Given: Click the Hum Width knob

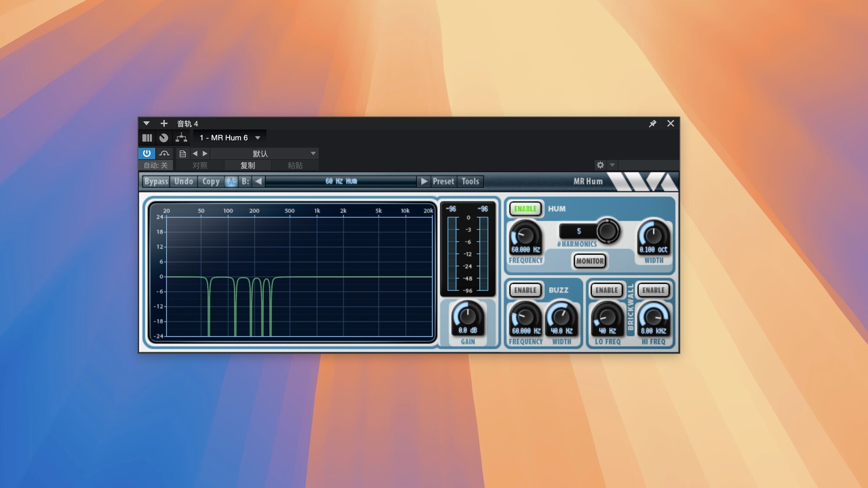Looking at the screenshot, I should pos(653,235).
